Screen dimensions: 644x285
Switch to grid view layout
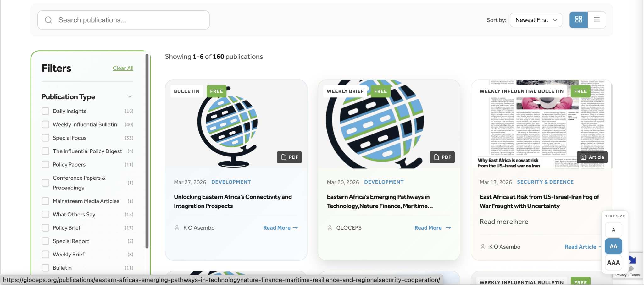[x=579, y=20]
